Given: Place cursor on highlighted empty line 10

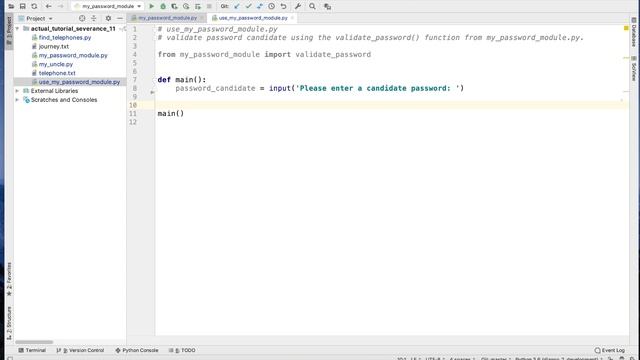Looking at the screenshot, I should 391,105.
